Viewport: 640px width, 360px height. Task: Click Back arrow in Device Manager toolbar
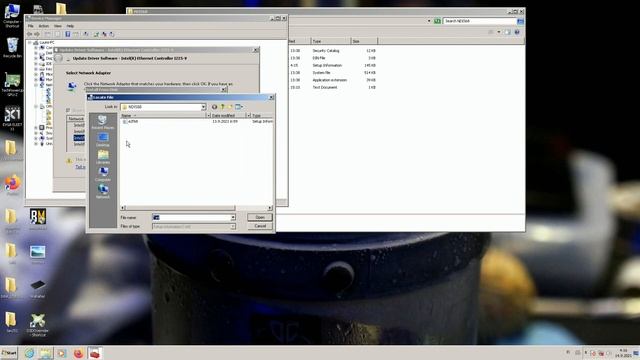point(30,34)
